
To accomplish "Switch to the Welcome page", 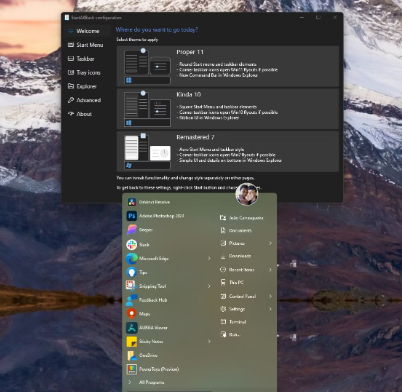I will [87, 31].
